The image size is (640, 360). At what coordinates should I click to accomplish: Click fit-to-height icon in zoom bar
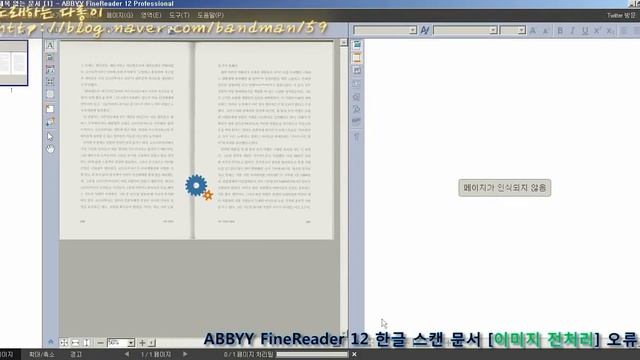[x=87, y=343]
